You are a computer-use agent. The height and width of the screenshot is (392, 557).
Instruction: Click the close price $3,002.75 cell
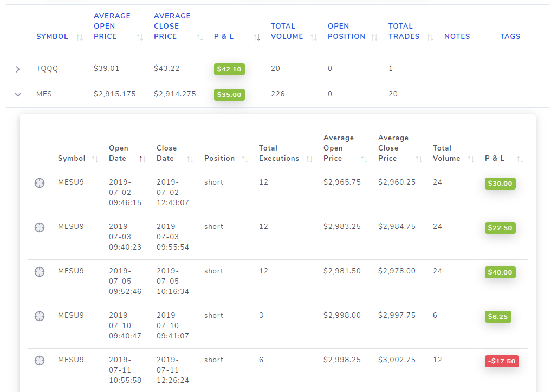pos(397,360)
